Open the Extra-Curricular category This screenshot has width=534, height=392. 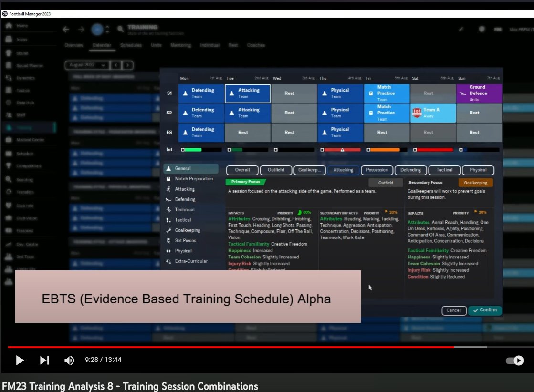coord(191,261)
